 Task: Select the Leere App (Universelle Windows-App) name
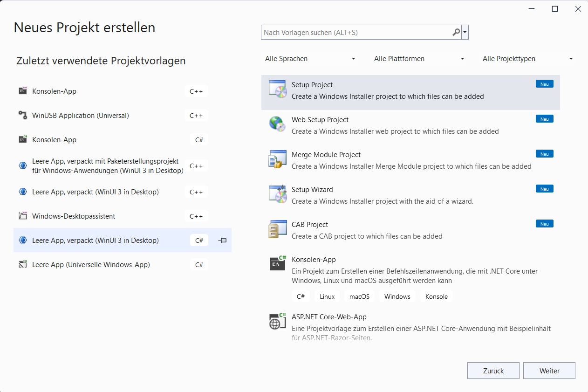[91, 264]
